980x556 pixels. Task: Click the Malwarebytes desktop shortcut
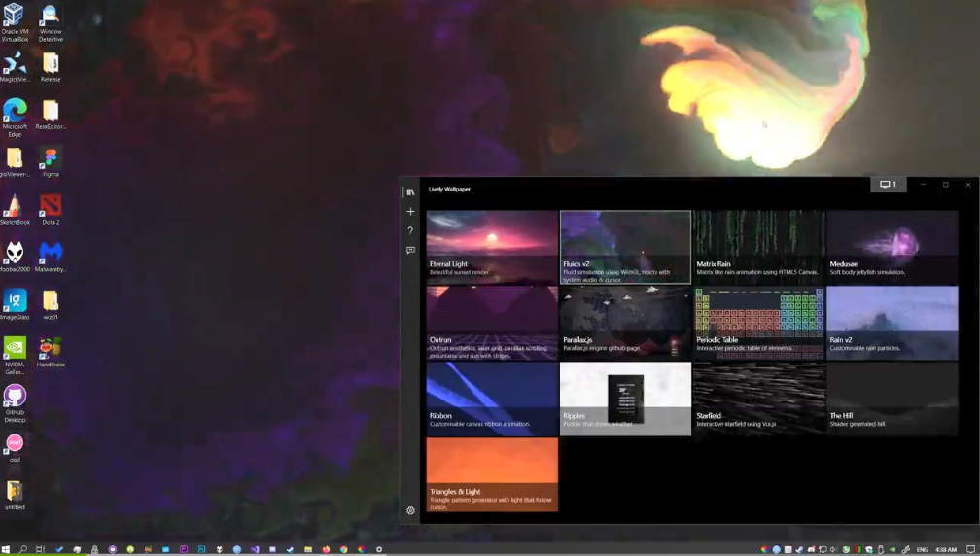click(x=51, y=257)
